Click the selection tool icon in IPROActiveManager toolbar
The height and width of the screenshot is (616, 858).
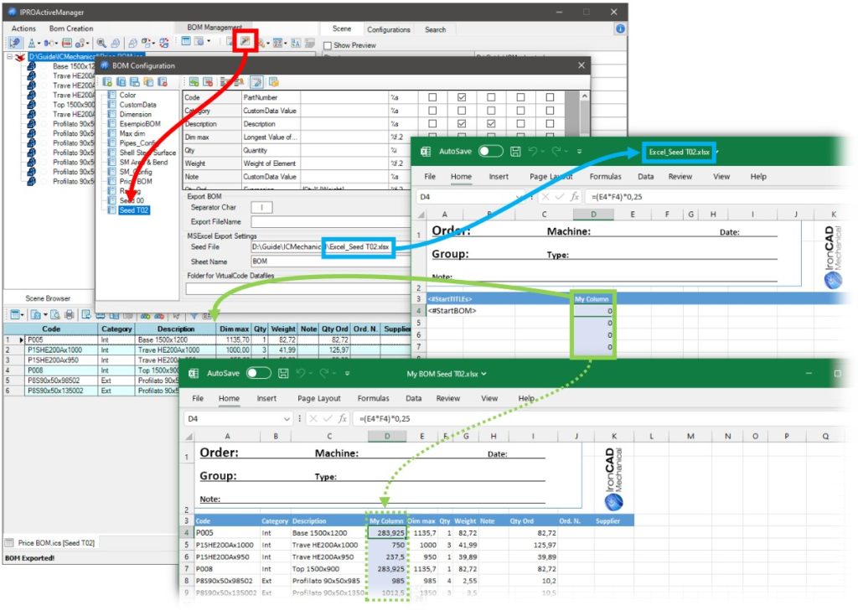tap(15, 43)
